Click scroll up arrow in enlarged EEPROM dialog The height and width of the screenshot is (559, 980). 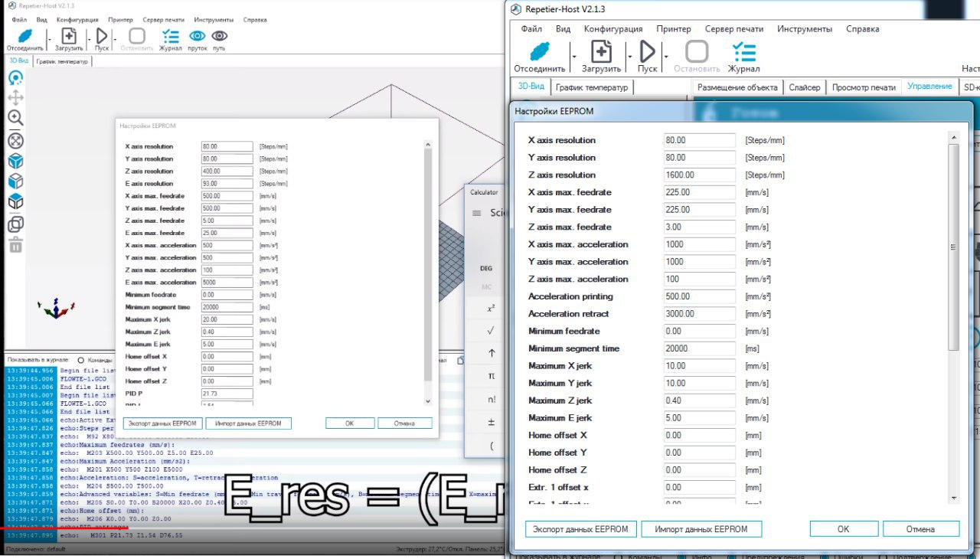point(953,138)
